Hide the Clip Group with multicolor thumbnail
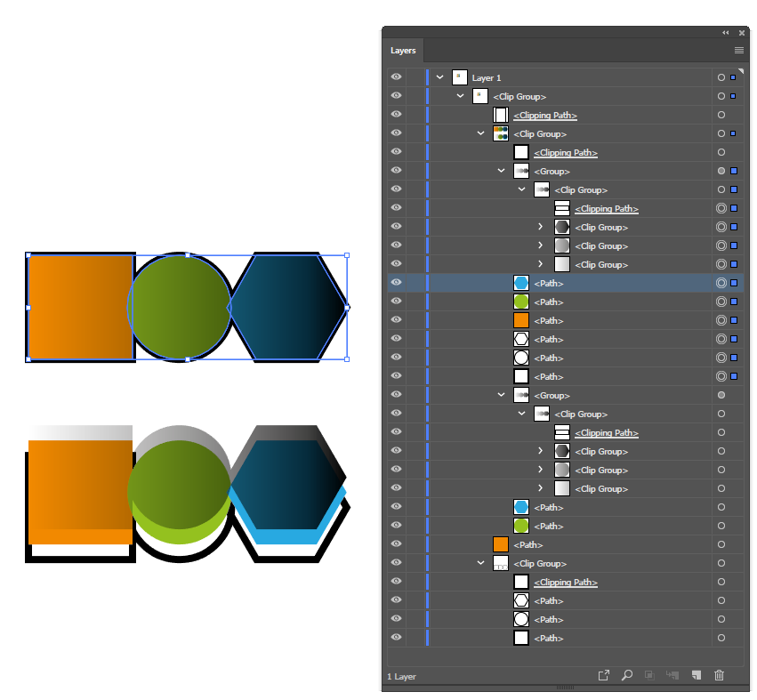This screenshot has width=757, height=700. (397, 133)
